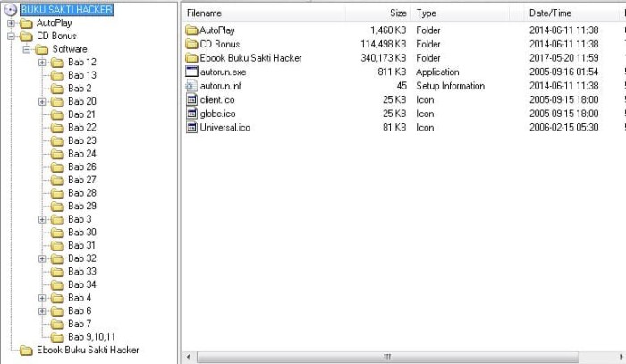Sort by the Size column header
The height and width of the screenshot is (364, 626).
coord(377,13)
